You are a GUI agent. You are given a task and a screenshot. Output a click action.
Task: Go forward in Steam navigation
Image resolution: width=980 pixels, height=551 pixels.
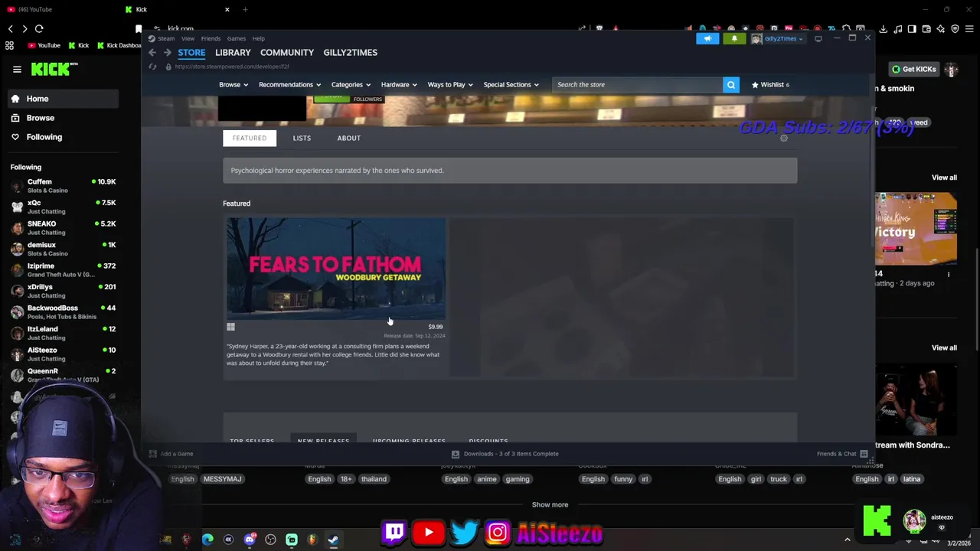point(167,52)
